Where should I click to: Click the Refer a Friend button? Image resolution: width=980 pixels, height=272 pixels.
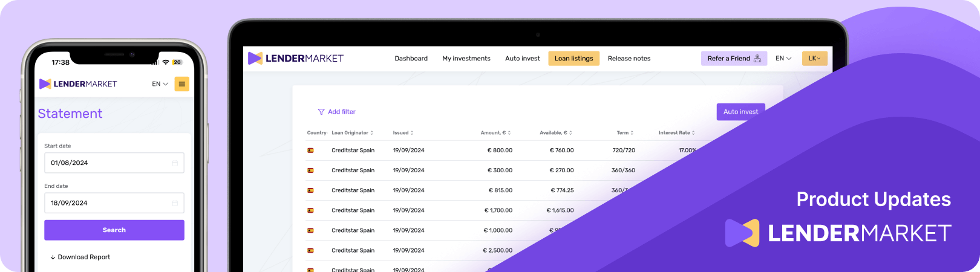[734, 59]
